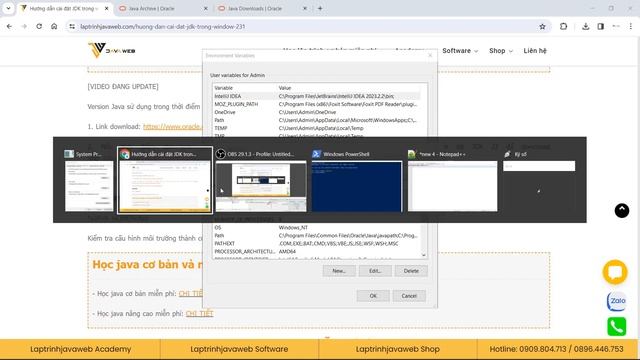Click Delete button in Environment Variables dialog
The image size is (640, 360).
(x=411, y=271)
